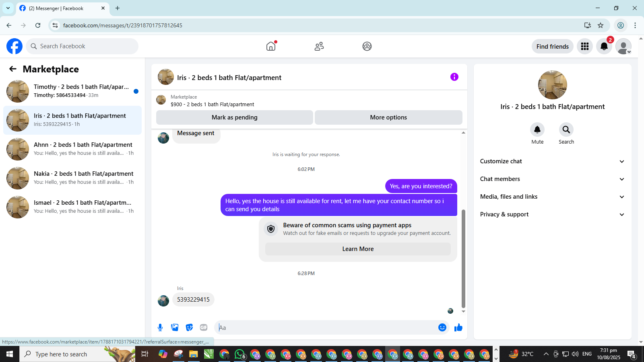This screenshot has height=362, width=644.
Task: Open the taskbar clock showing 7:31 pm
Action: (x=609, y=354)
